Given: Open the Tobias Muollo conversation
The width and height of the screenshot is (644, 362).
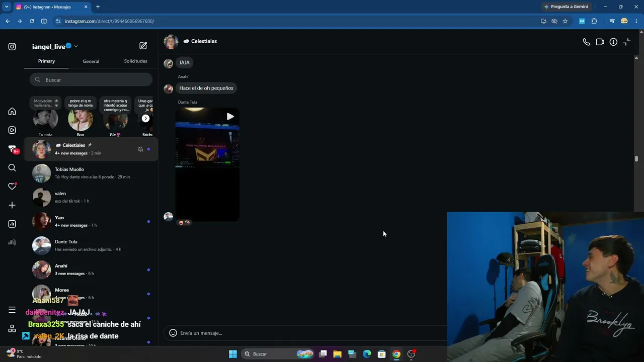Looking at the screenshot, I should point(91,173).
